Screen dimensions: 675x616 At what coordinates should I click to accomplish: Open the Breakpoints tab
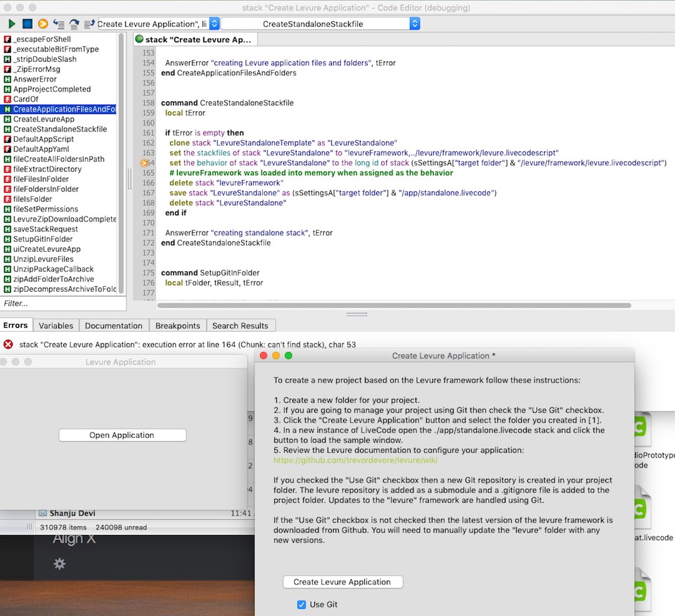point(177,326)
